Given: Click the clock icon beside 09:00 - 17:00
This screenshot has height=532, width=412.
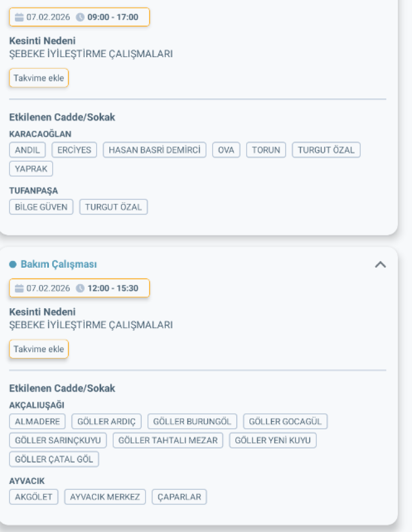Looking at the screenshot, I should [80, 17].
